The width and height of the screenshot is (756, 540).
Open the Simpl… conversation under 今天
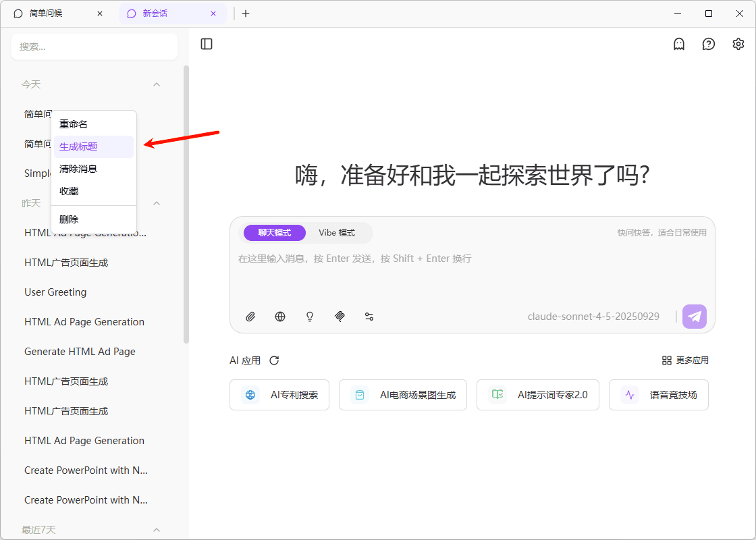pos(38,173)
